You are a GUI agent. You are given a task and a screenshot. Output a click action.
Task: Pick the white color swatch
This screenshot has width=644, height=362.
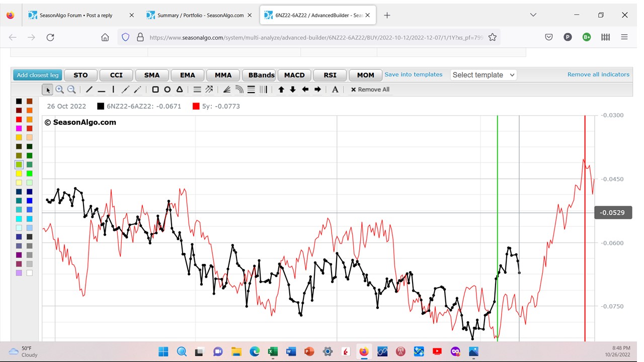click(x=30, y=273)
